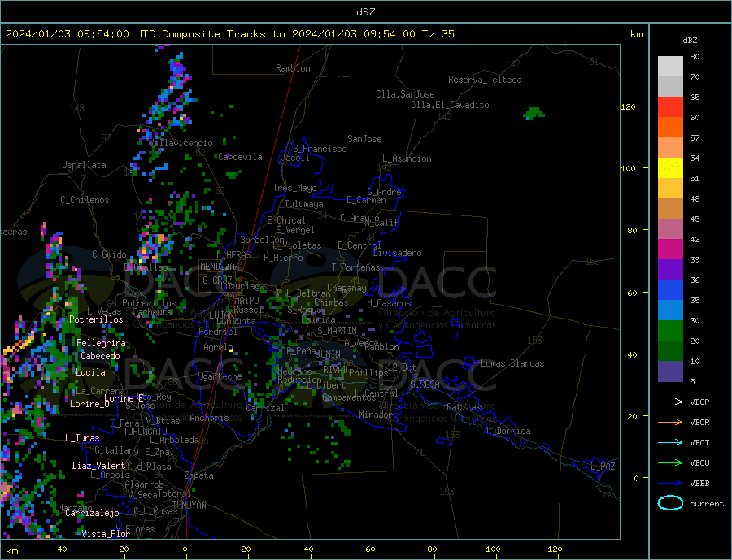Click the cyan VBCT arrow in legend

pyautogui.click(x=670, y=442)
